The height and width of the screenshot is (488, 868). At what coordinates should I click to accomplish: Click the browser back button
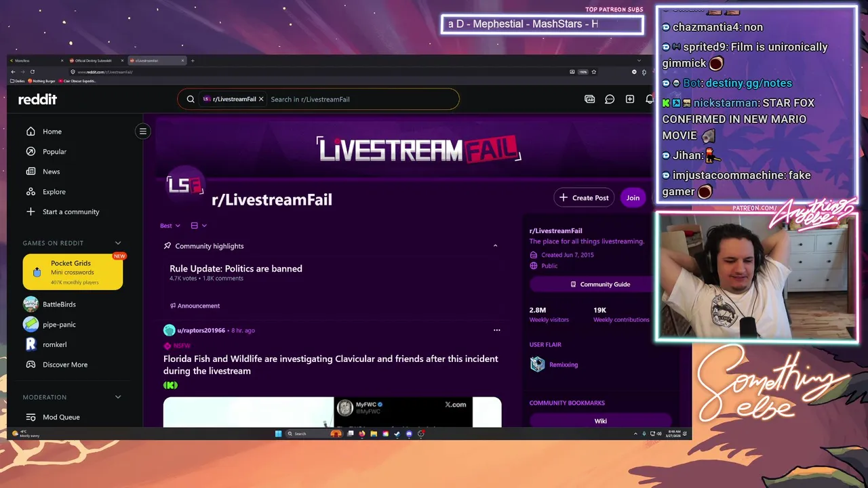[13, 72]
